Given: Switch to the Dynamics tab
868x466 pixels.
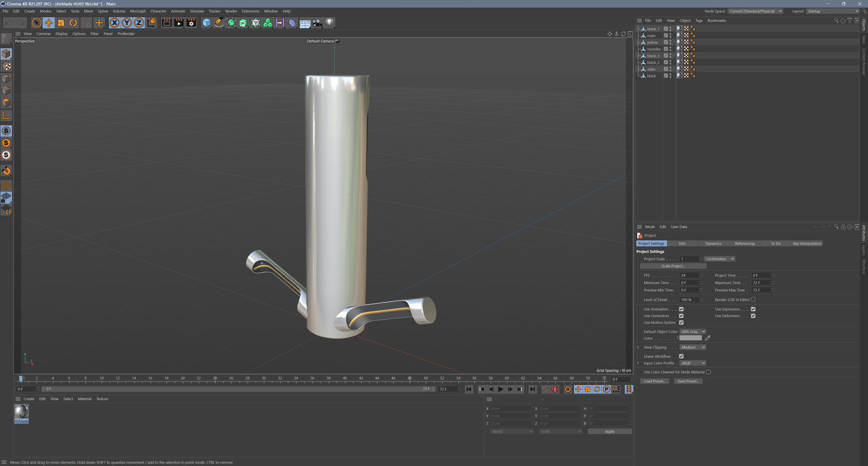Looking at the screenshot, I should [x=713, y=244].
